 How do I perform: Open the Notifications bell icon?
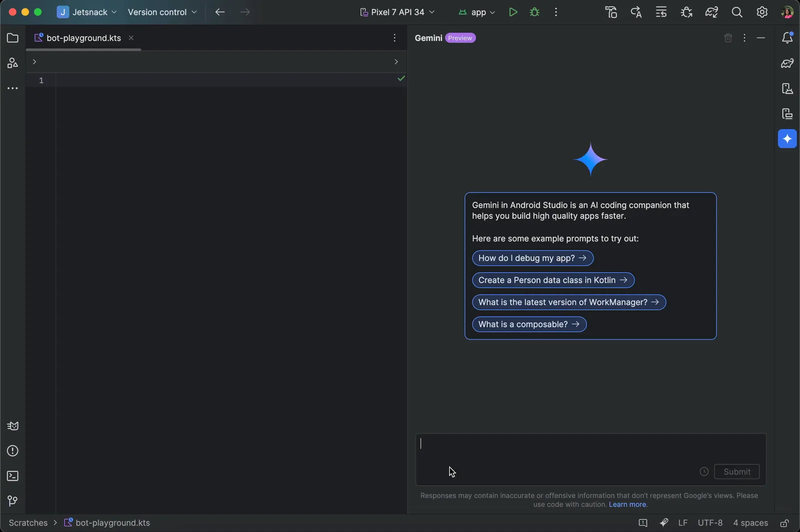787,37
